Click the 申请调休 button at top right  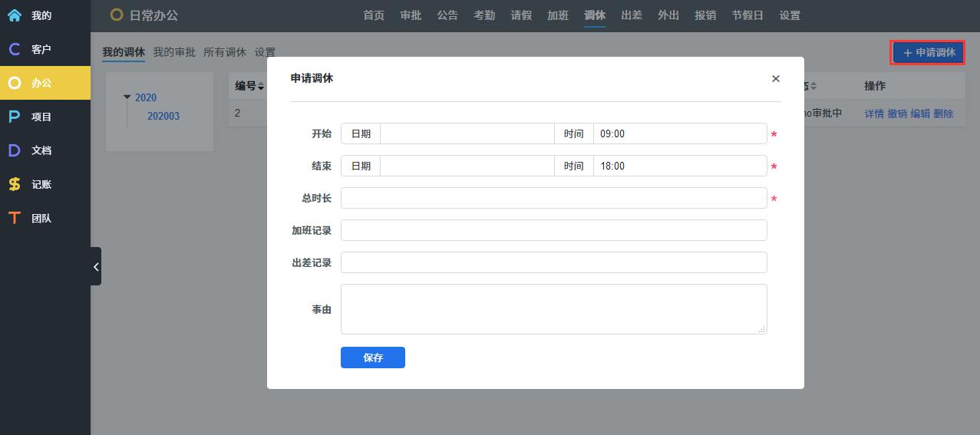coord(929,52)
